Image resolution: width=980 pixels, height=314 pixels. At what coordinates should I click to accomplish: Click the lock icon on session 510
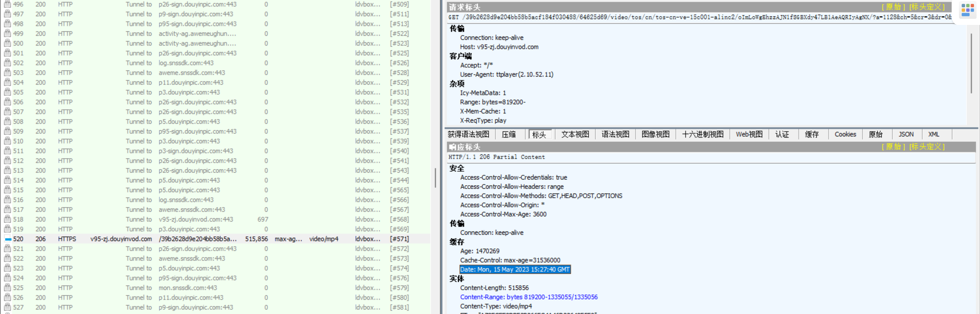[7, 141]
